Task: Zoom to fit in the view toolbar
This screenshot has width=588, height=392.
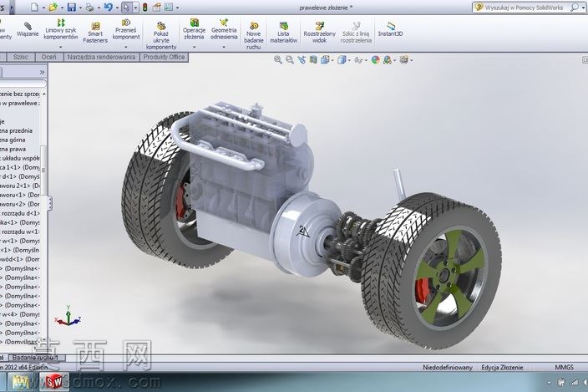Action: [x=278, y=60]
